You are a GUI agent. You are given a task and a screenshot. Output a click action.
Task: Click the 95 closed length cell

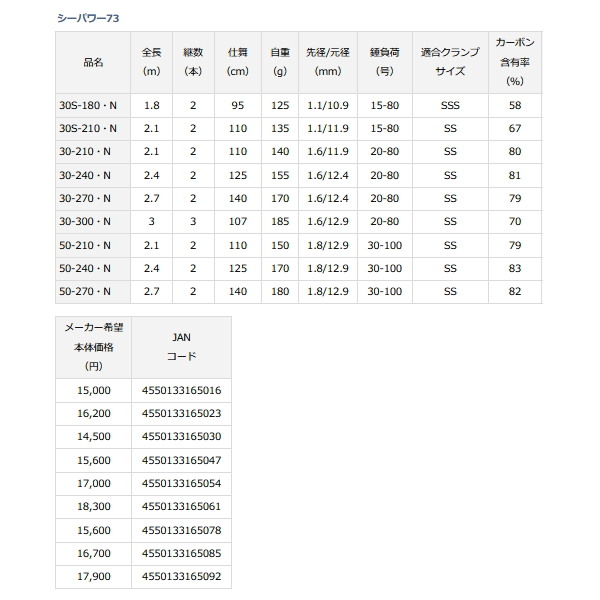click(238, 105)
